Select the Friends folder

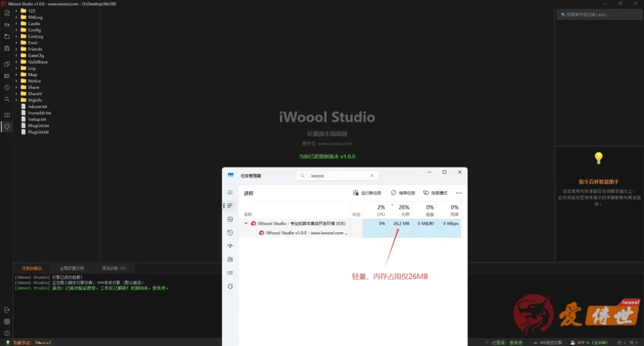pyautogui.click(x=35, y=49)
